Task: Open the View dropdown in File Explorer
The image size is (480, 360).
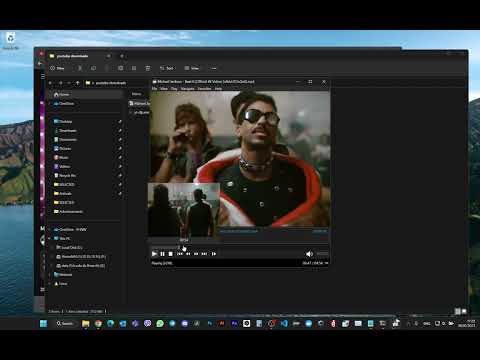Action: pos(192,68)
